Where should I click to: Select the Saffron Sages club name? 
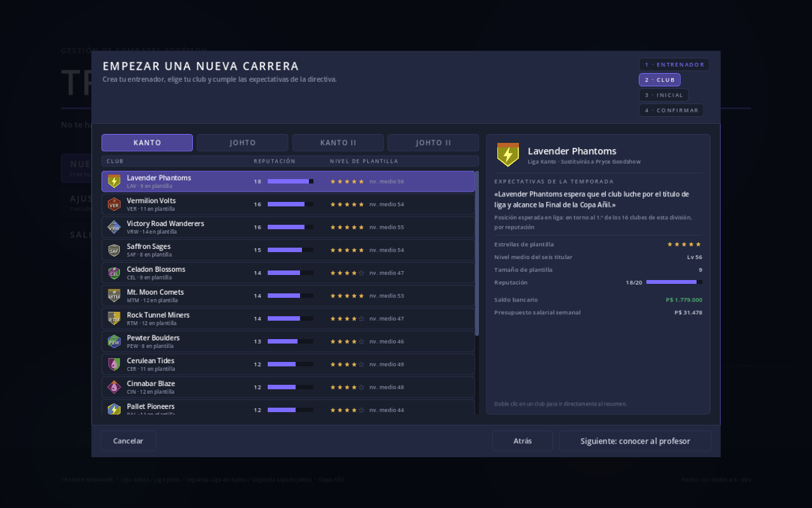tap(148, 246)
